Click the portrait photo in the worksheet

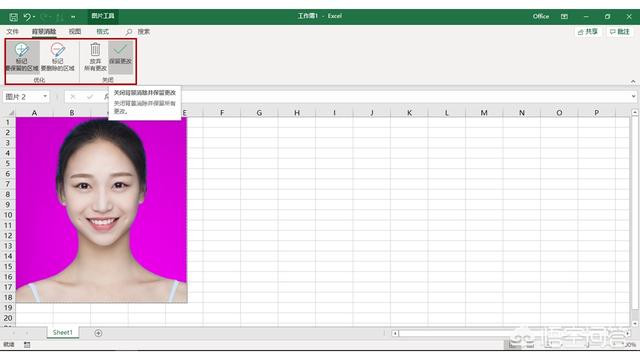101,210
